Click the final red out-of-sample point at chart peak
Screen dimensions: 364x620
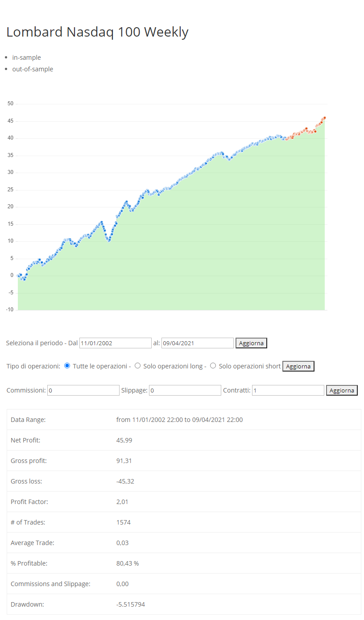click(x=325, y=118)
